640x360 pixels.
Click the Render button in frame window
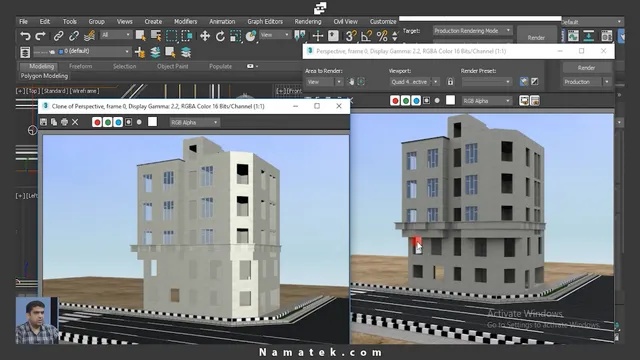coord(586,68)
